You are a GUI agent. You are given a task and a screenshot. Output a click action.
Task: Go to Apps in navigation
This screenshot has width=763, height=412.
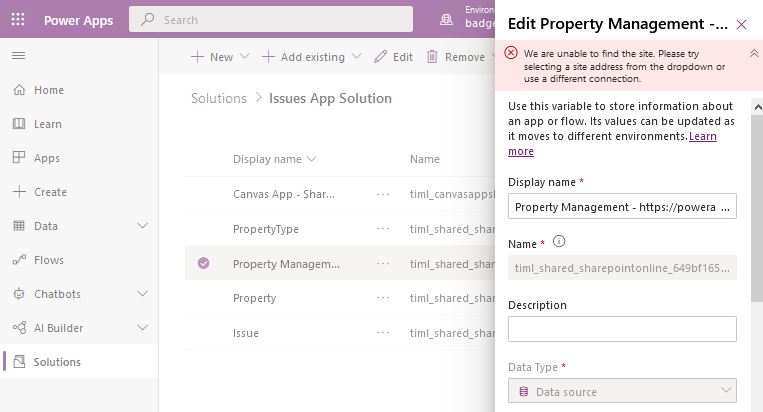point(47,158)
